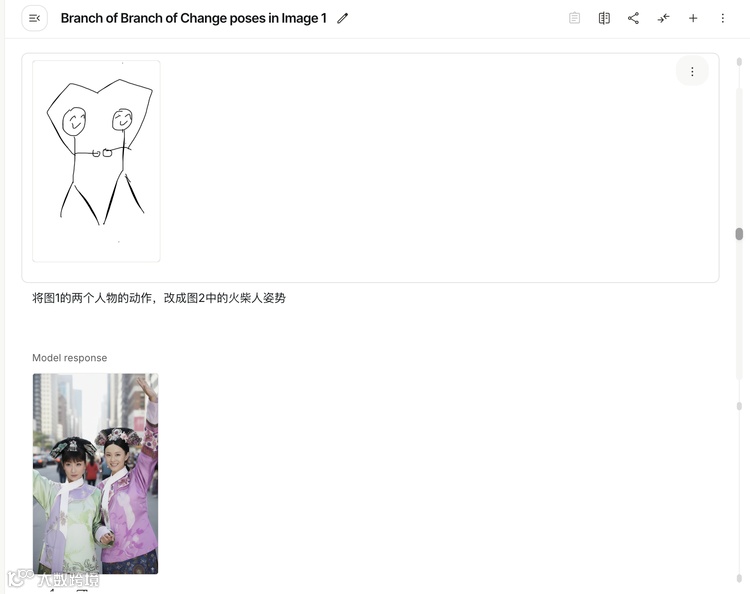Start new chat with plus icon
The height and width of the screenshot is (594, 750).
coord(693,18)
